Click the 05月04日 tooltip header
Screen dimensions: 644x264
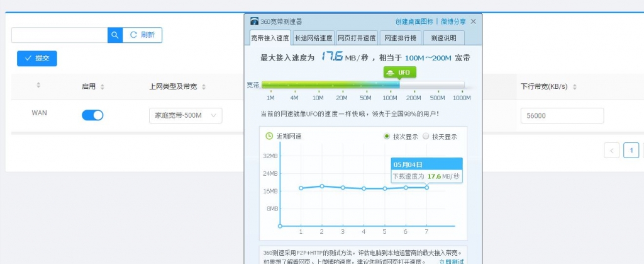(427, 164)
